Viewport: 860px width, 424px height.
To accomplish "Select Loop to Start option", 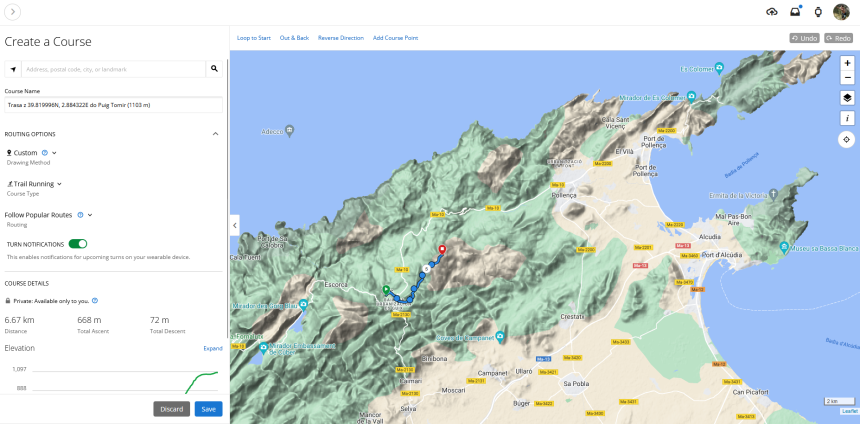I will tap(254, 38).
